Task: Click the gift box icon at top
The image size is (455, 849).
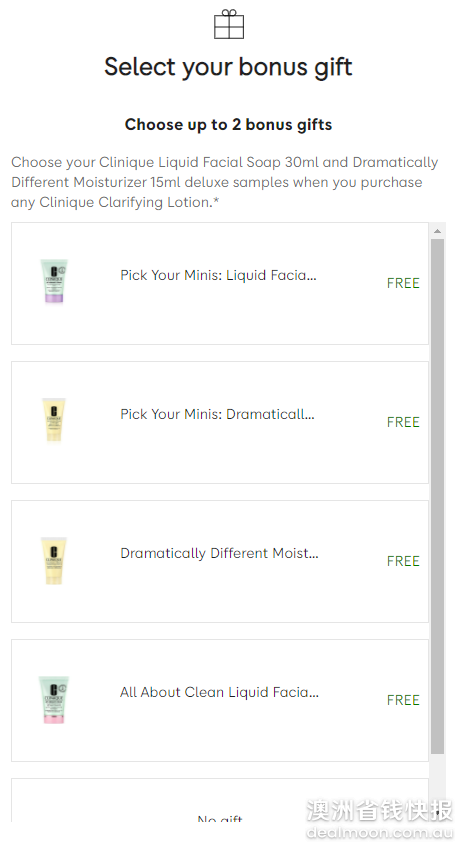Action: click(x=229, y=24)
